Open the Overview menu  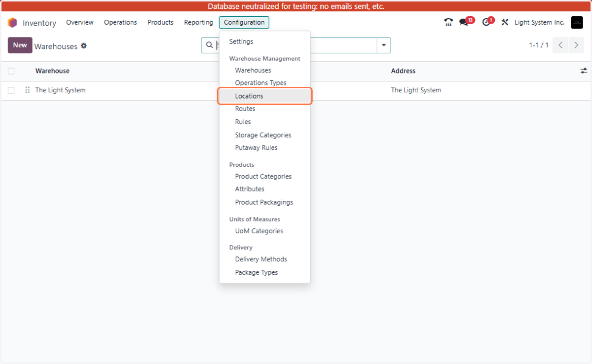click(x=80, y=23)
